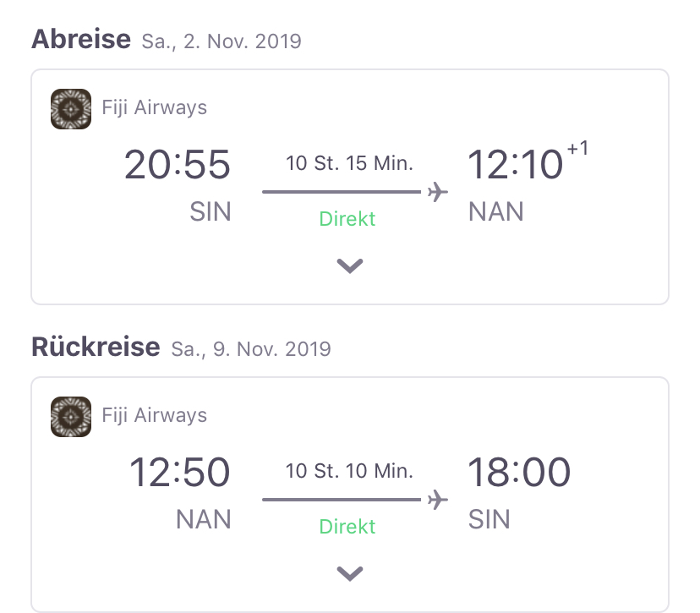Click return date Sa., 9. Nov. 2019

pos(251,348)
